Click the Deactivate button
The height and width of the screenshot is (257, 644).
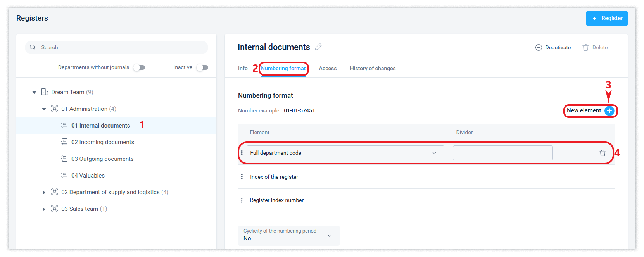(553, 48)
